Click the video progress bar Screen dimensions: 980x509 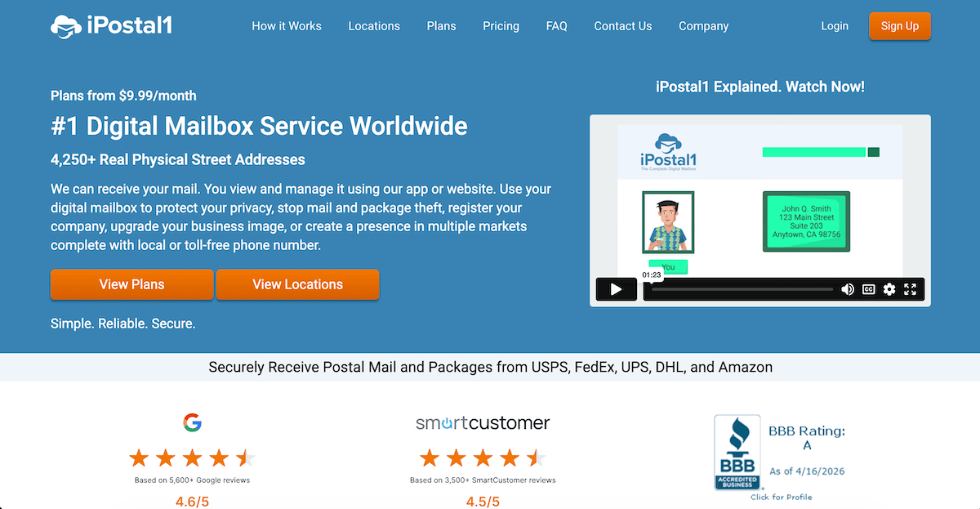click(x=742, y=289)
